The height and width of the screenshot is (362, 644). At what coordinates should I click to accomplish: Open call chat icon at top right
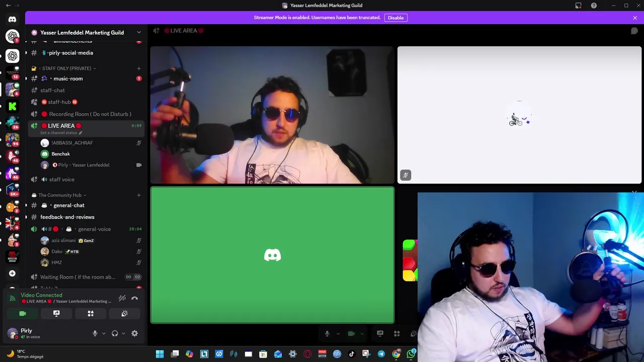click(x=634, y=31)
